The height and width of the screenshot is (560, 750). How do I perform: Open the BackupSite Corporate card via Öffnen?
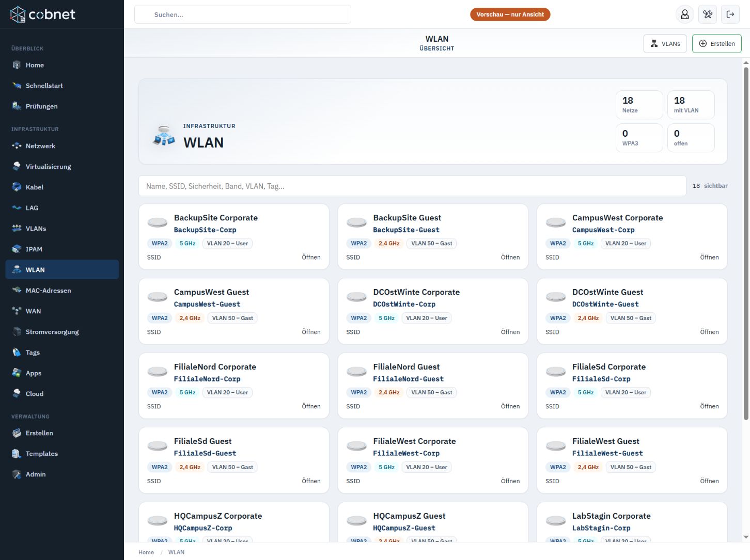pos(311,257)
